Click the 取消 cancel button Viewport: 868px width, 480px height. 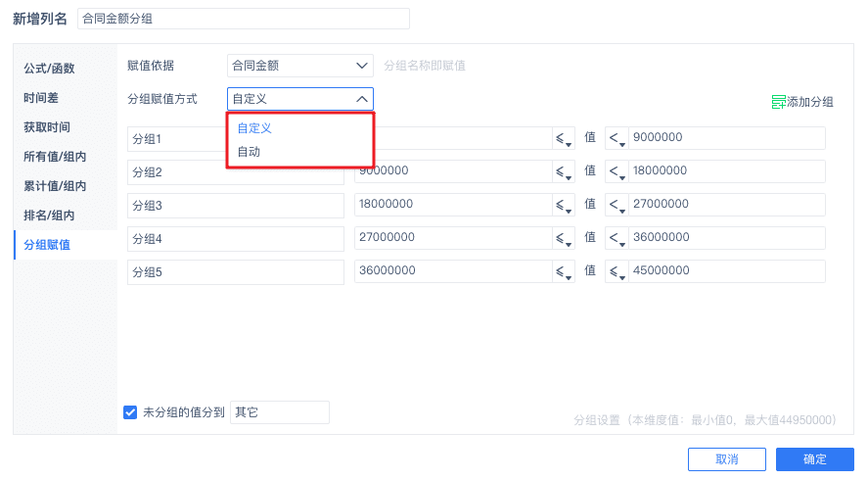click(727, 459)
